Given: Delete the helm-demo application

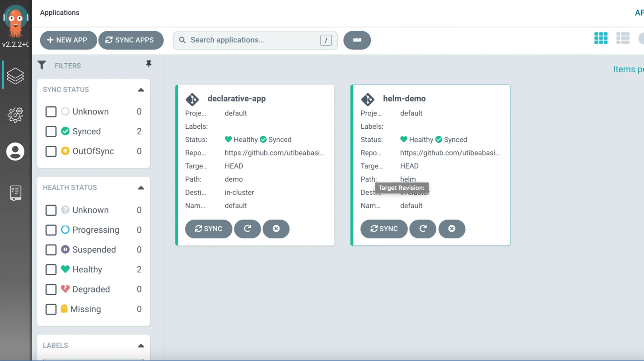Looking at the screenshot, I should [x=452, y=229].
